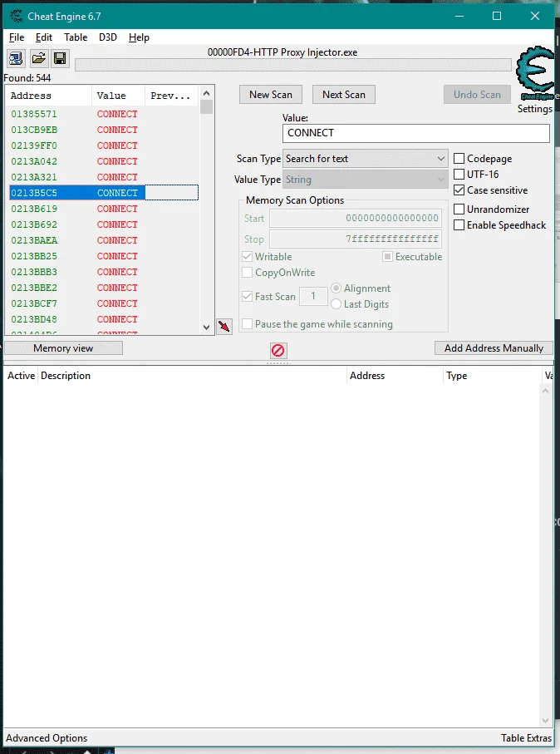Image resolution: width=560 pixels, height=754 pixels.
Task: Select result address 0213A321
Action: pos(34,177)
